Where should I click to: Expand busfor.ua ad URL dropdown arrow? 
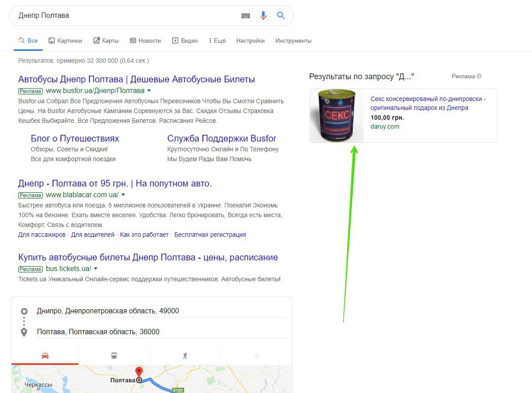tap(149, 91)
